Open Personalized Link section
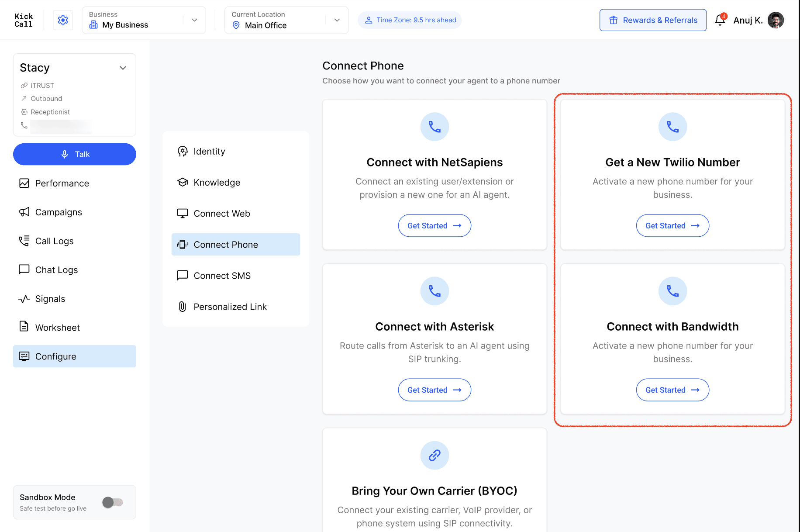Screen dimensions: 800x532 point(236,307)
